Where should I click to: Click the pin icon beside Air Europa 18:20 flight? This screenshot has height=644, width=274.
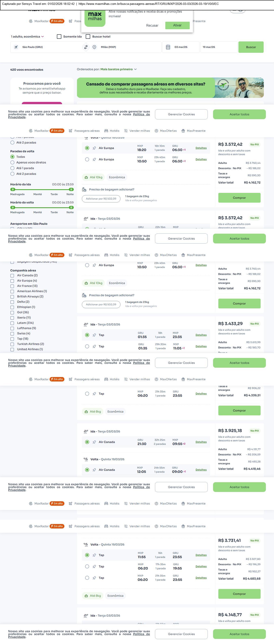pyautogui.click(x=94, y=148)
